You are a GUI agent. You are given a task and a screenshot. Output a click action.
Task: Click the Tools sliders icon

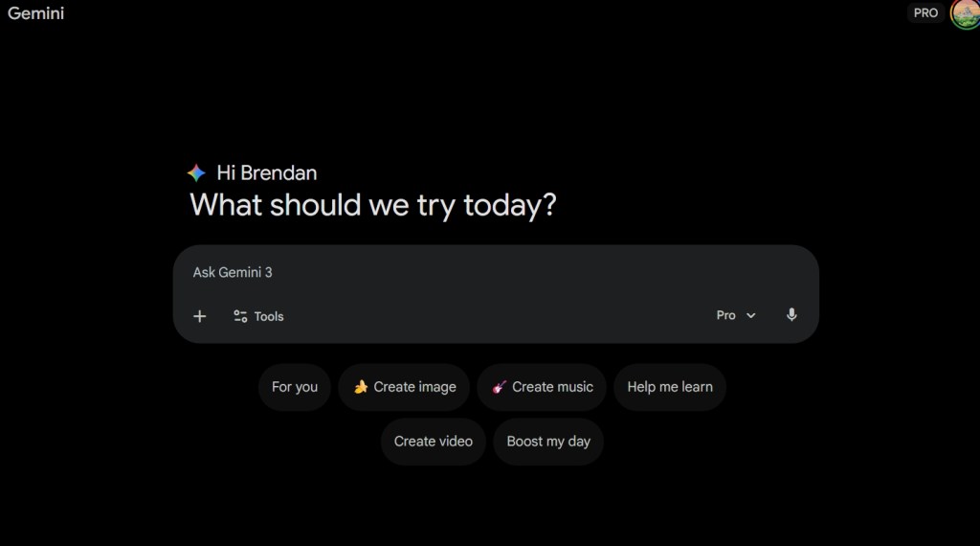tap(240, 316)
